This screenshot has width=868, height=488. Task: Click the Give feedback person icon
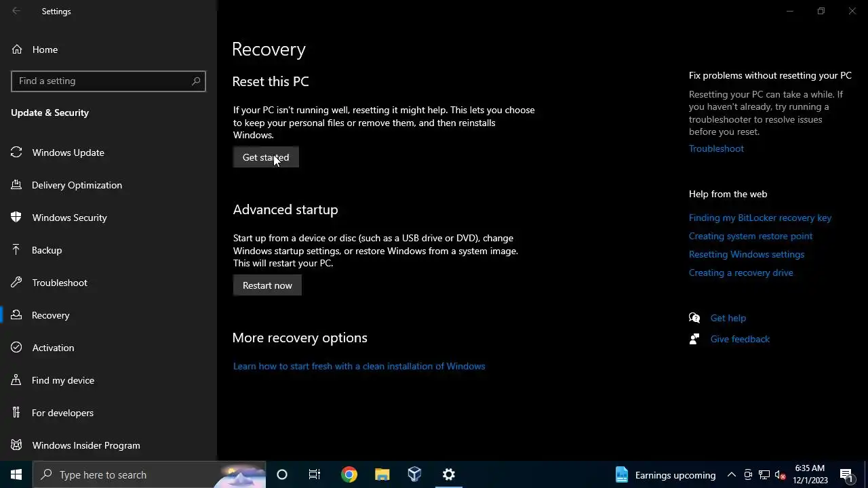[x=694, y=339]
